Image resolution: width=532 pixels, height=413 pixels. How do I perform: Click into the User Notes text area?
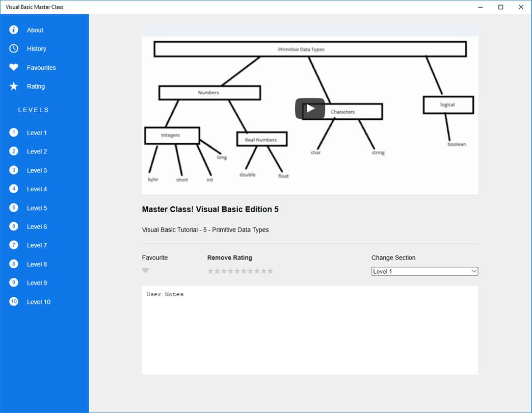pyautogui.click(x=310, y=330)
